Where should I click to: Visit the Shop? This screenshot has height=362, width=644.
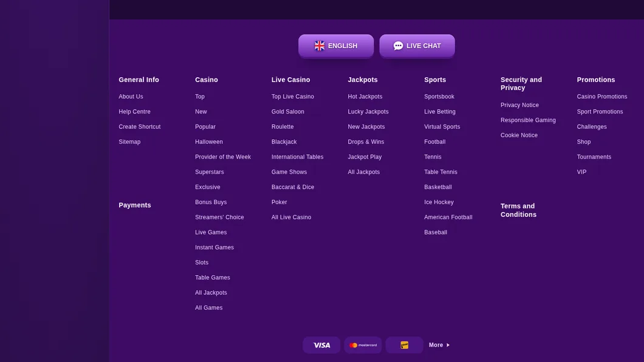pos(584,142)
